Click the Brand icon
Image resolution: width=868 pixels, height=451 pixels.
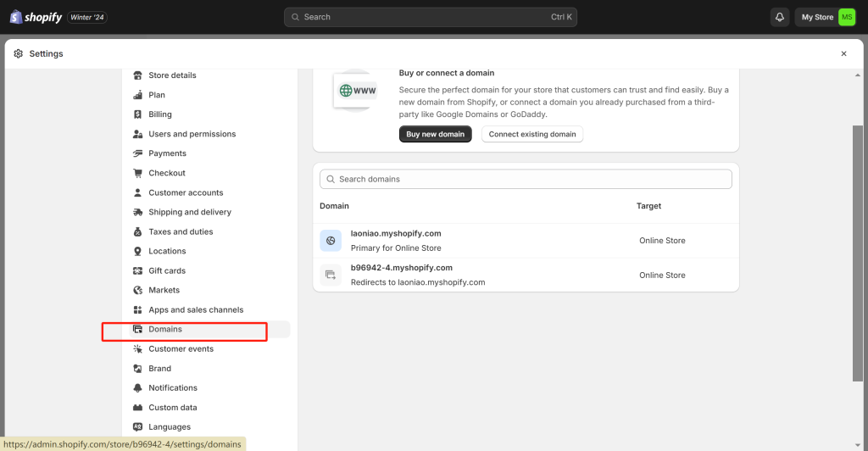tap(138, 369)
